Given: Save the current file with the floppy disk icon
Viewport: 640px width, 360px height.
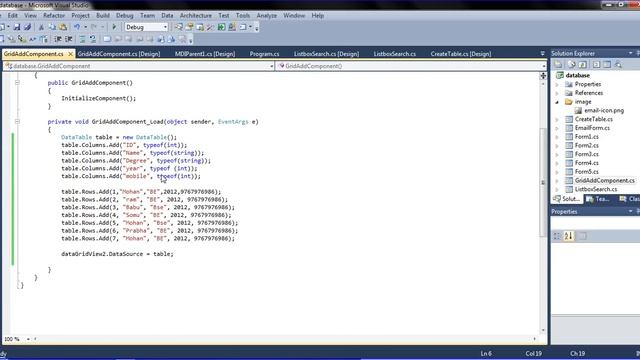Looking at the screenshot, I should [x=17, y=27].
